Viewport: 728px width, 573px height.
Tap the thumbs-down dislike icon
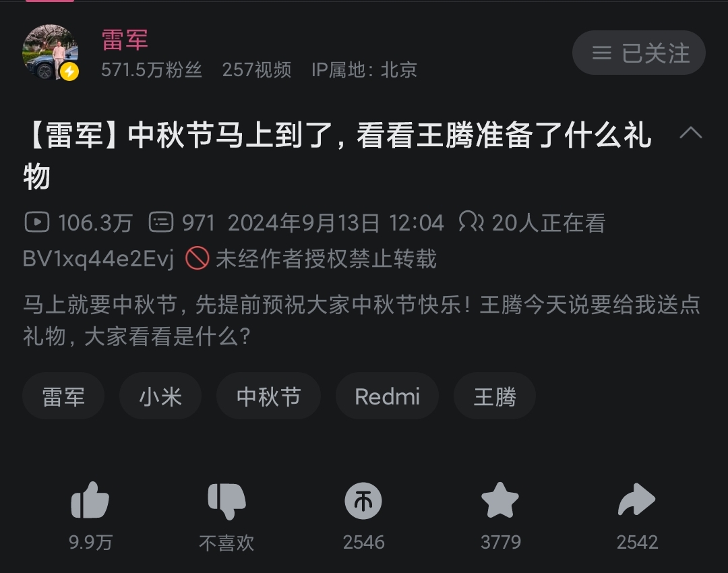[226, 501]
